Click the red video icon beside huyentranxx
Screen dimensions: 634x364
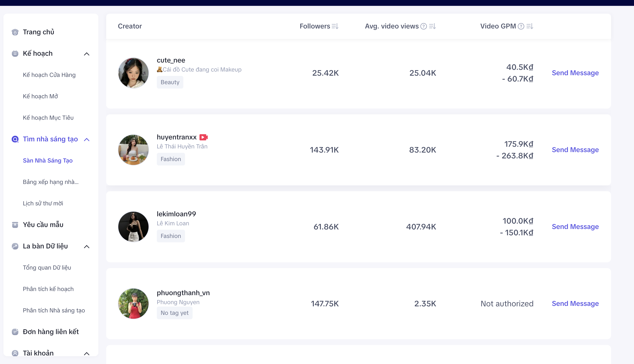tap(203, 137)
